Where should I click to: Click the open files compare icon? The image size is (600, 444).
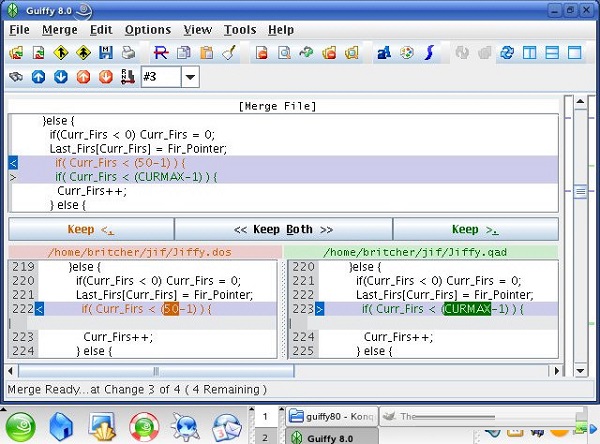pyautogui.click(x=38, y=53)
